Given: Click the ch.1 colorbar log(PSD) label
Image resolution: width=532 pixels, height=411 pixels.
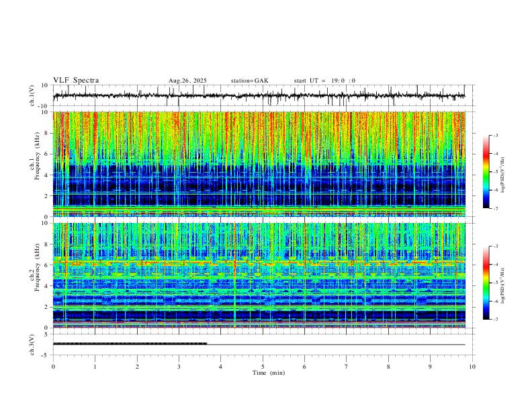Looking at the screenshot, I should click(502, 175).
